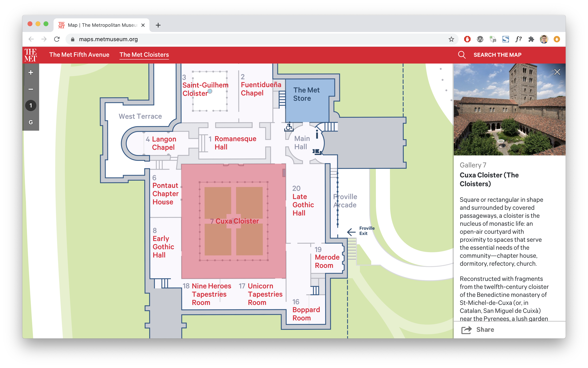Open The Met logo home link

(31, 55)
